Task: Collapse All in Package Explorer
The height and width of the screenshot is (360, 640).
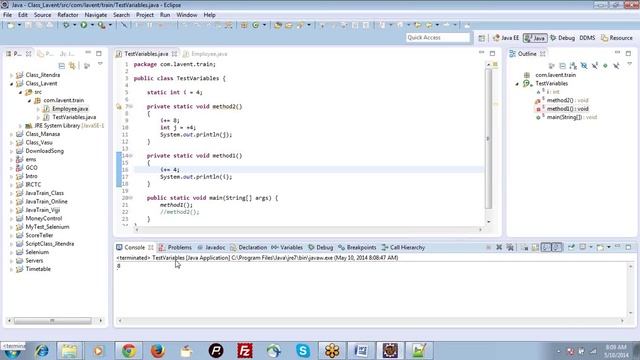Action: click(x=62, y=66)
